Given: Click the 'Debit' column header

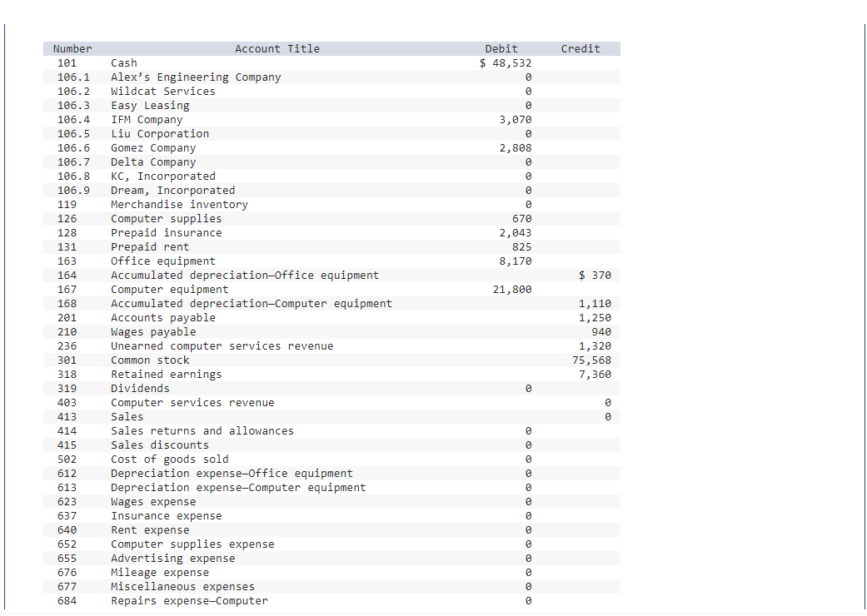Looking at the screenshot, I should [501, 48].
